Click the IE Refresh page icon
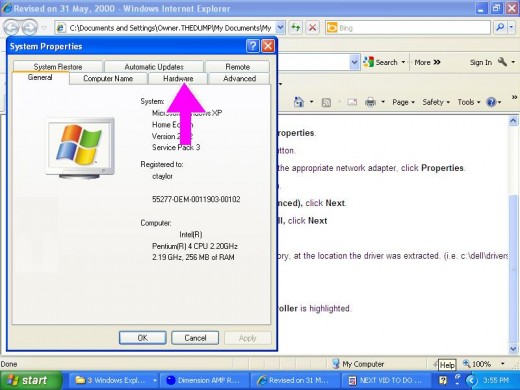This screenshot has width=520, height=390. (x=296, y=28)
